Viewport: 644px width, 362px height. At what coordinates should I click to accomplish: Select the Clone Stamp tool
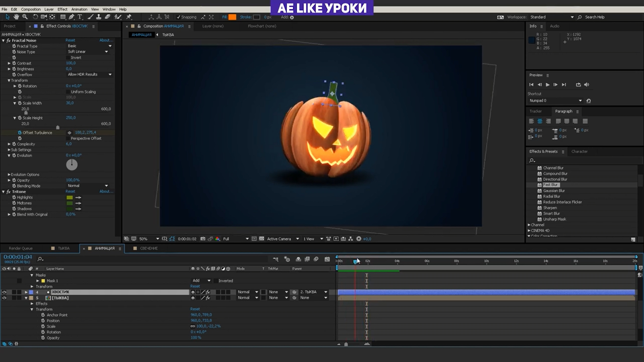pos(98,17)
